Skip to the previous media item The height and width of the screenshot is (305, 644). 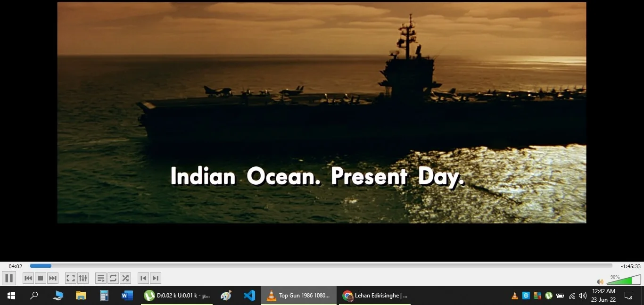(x=28, y=278)
